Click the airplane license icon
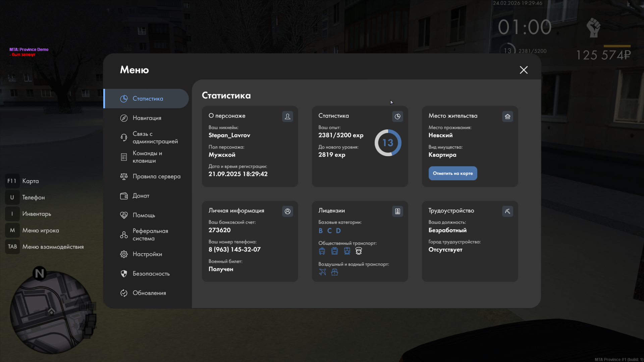Image resolution: width=644 pixels, height=362 pixels. tap(322, 272)
